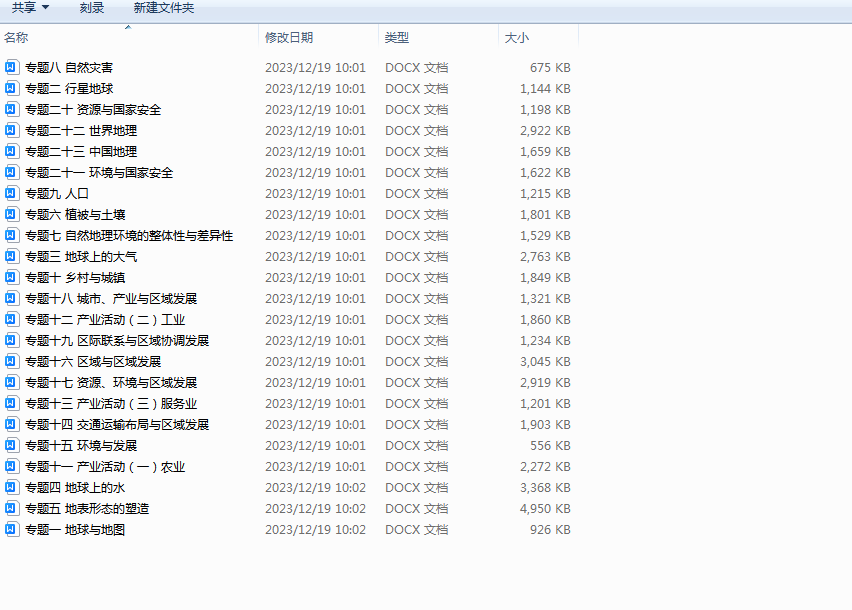Click the docx icon for 专题一 地球与地图

click(x=11, y=530)
